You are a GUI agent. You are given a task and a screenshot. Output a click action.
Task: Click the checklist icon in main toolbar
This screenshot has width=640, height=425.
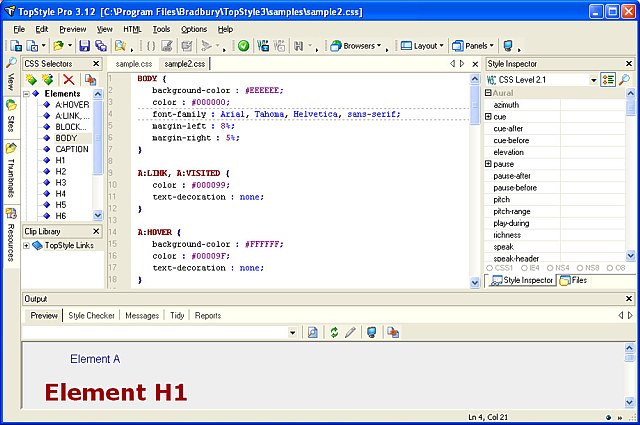(187, 46)
